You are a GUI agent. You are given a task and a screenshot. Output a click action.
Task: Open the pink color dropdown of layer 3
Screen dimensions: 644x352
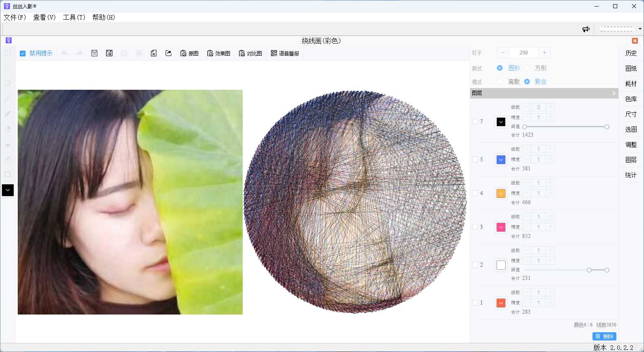(501, 227)
